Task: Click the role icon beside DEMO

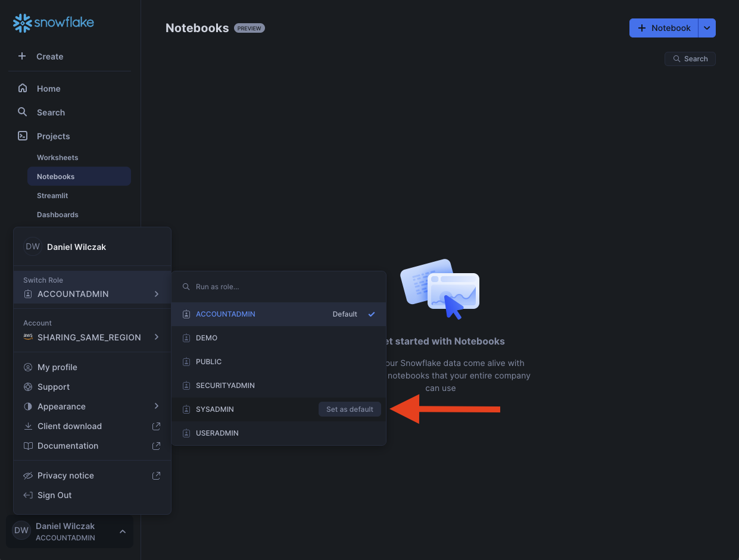Action: point(186,338)
